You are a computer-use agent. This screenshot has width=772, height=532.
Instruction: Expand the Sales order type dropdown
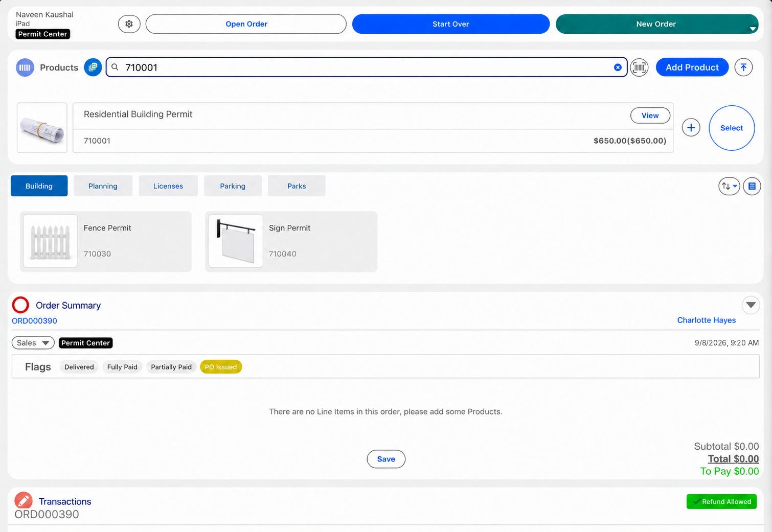[x=33, y=343]
